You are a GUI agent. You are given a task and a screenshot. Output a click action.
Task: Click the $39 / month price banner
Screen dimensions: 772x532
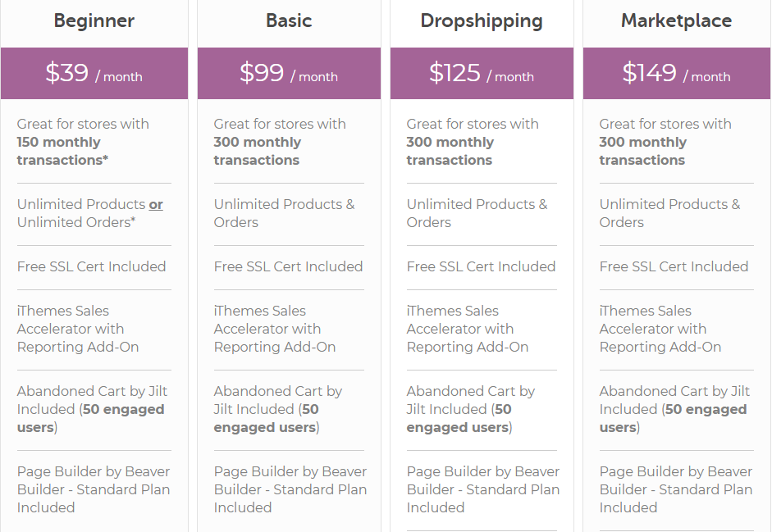click(x=94, y=73)
